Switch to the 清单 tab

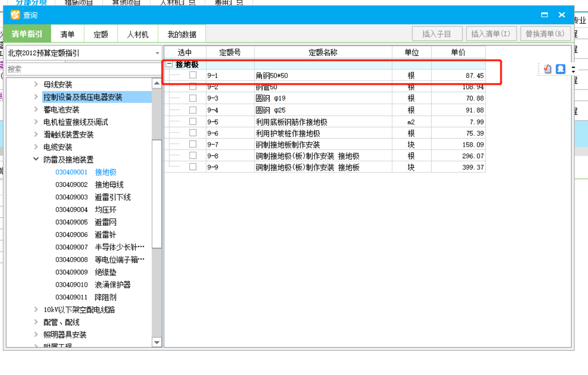[67, 34]
